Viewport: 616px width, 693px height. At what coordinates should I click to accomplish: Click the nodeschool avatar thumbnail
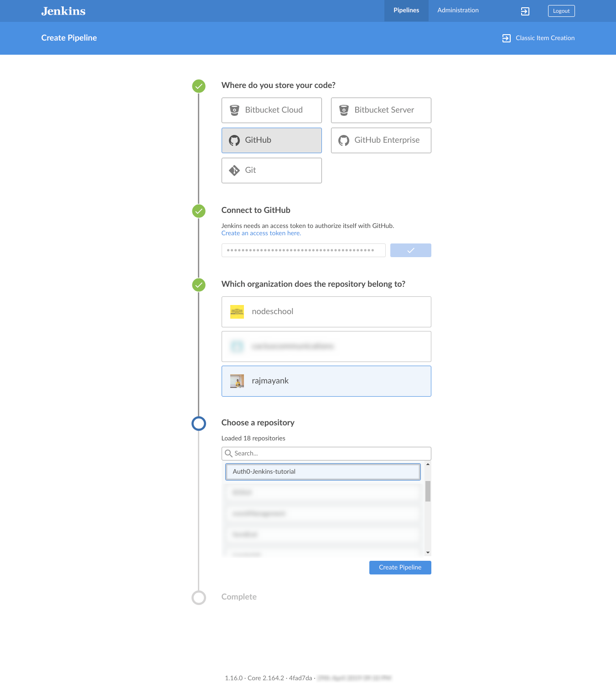[237, 312]
